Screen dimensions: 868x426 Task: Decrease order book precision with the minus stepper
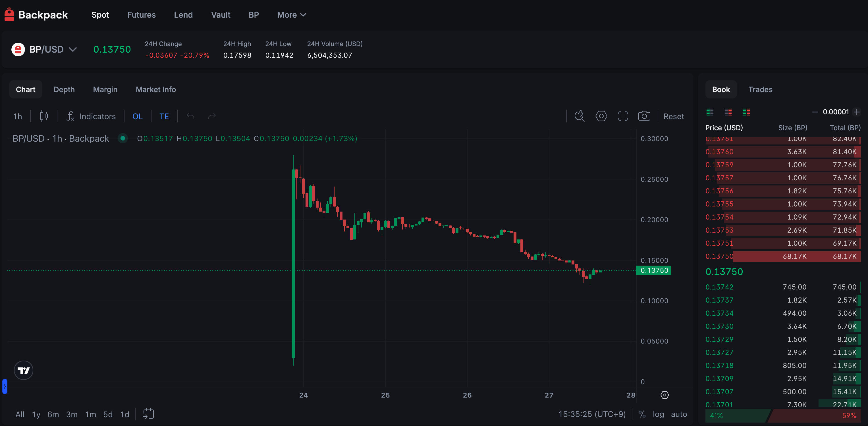pyautogui.click(x=815, y=112)
